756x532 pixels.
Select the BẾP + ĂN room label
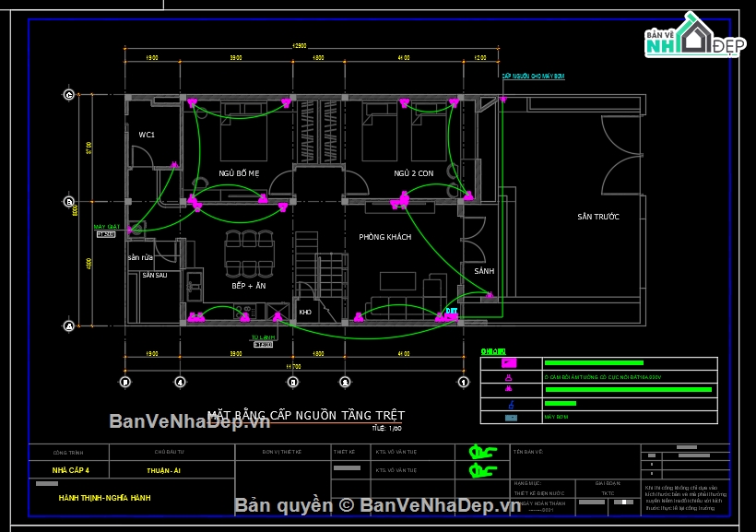click(249, 286)
